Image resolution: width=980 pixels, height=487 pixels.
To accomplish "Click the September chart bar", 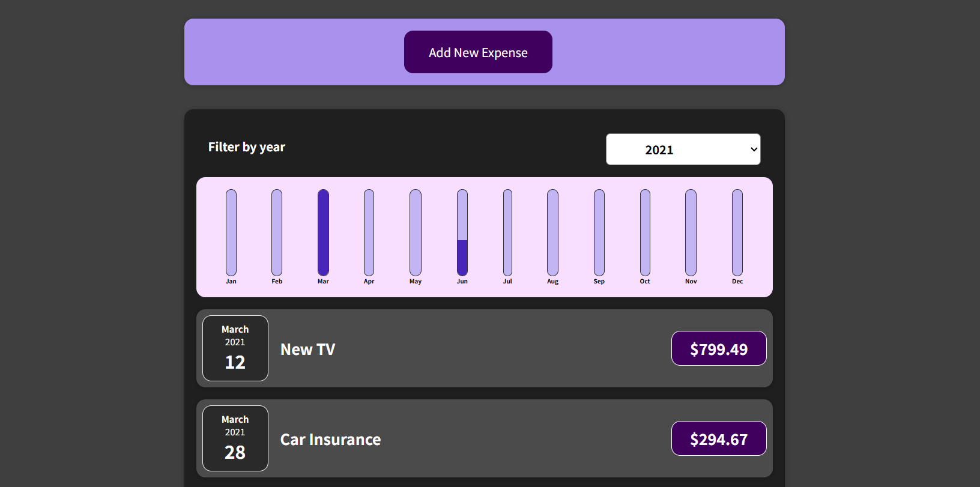I will coord(599,232).
